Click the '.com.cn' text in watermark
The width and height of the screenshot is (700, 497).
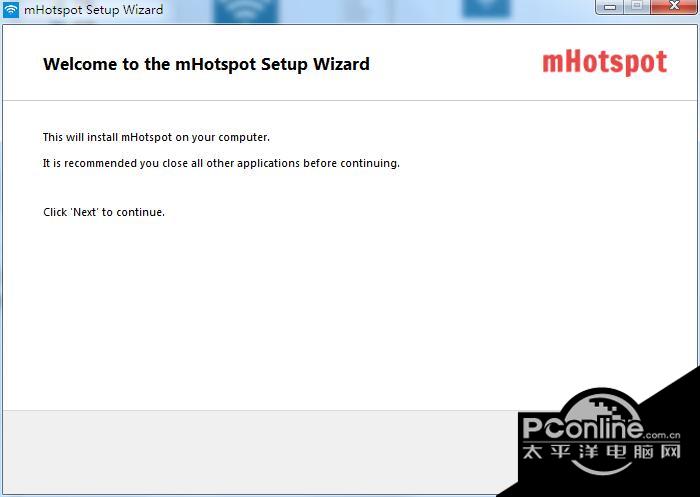tap(662, 434)
